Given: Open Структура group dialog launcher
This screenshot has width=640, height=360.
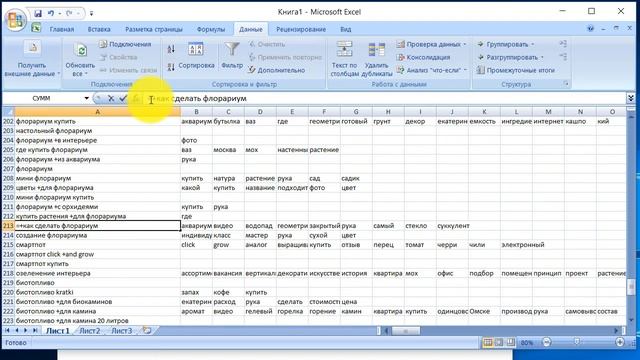Looking at the screenshot, I should pos(566,84).
